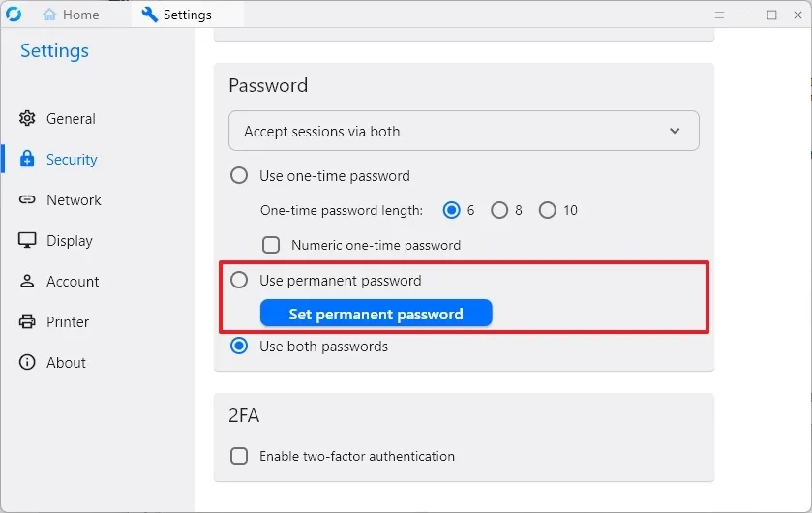Select Use both passwords radio
The image size is (812, 513).
click(239, 347)
